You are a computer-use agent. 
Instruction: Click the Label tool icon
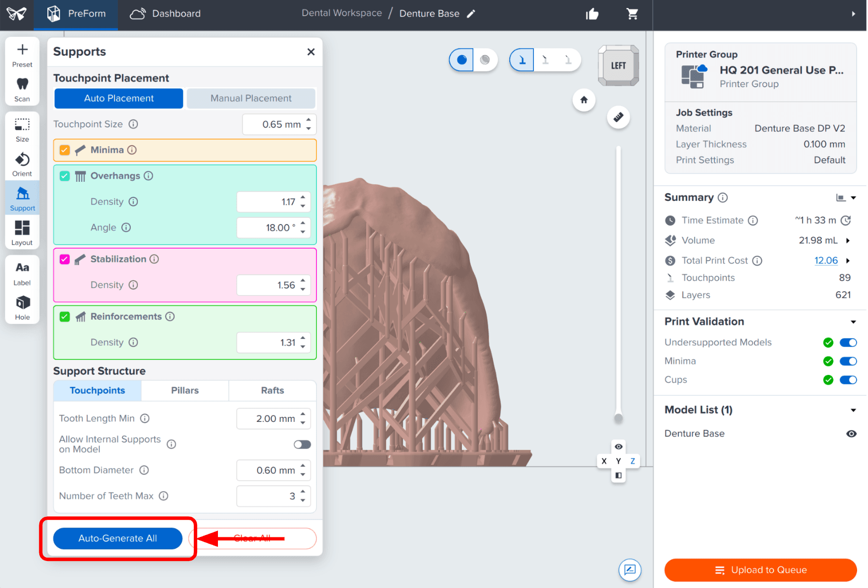click(x=22, y=273)
